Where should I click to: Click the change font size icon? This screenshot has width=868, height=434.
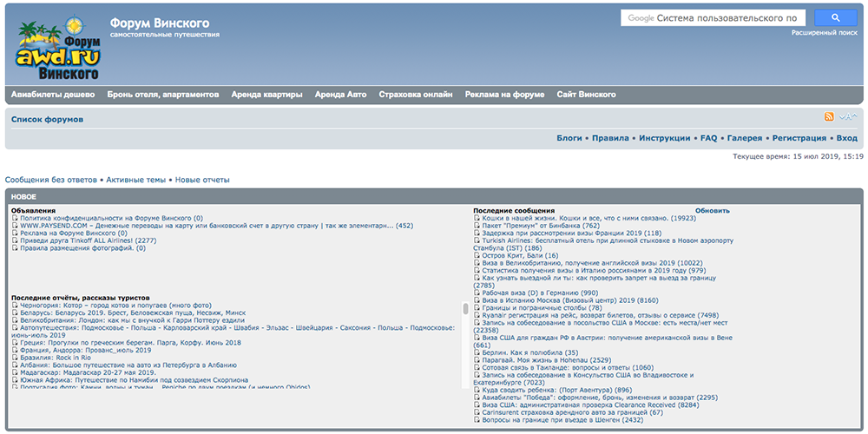[848, 117]
